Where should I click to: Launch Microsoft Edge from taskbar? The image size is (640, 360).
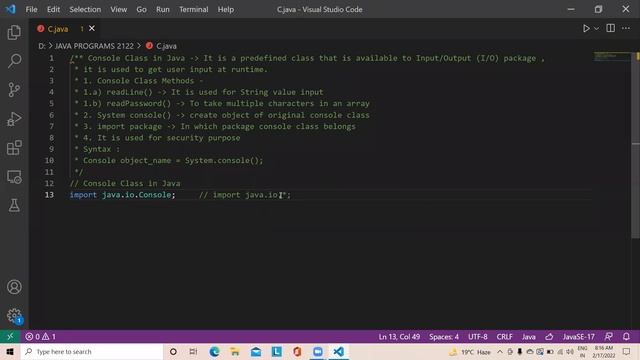(x=214, y=351)
